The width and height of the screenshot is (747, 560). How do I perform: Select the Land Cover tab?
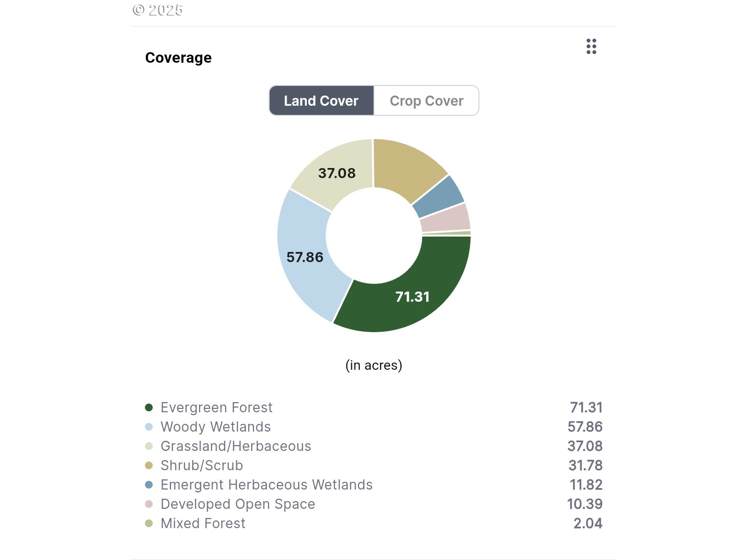pyautogui.click(x=321, y=101)
